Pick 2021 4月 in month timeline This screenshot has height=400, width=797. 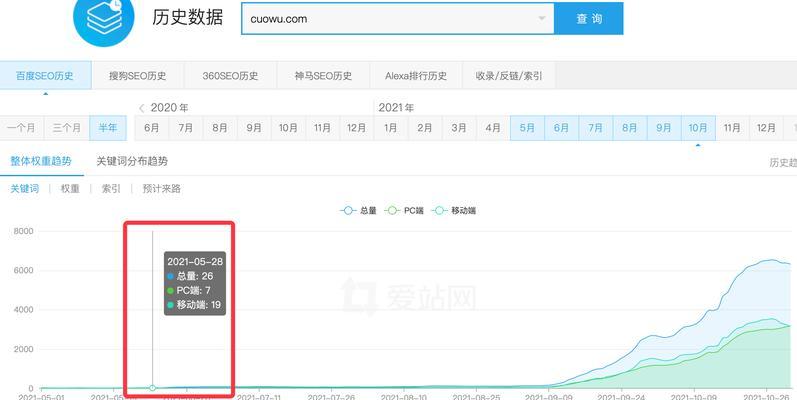tap(493, 128)
